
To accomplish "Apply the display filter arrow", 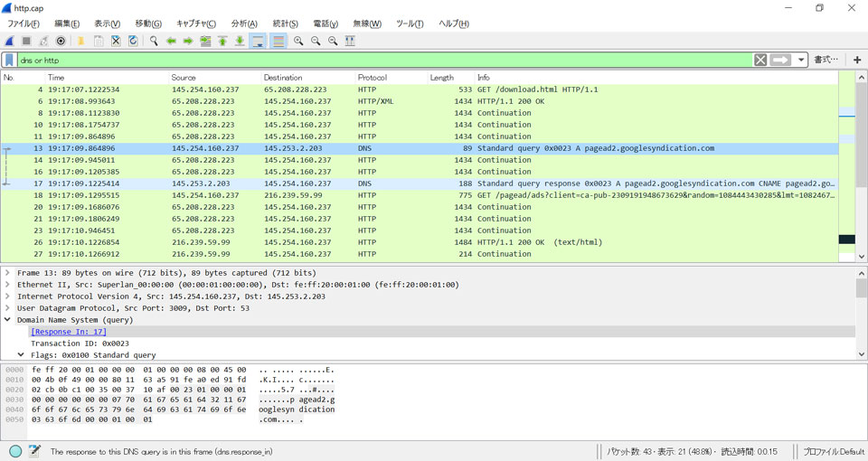I will coord(780,60).
